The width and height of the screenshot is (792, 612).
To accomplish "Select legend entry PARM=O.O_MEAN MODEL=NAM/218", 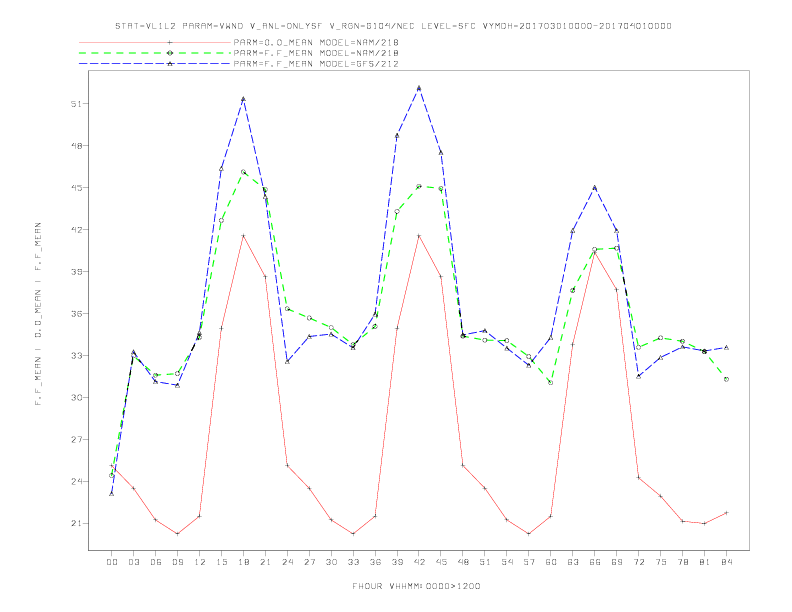I will 316,42.
